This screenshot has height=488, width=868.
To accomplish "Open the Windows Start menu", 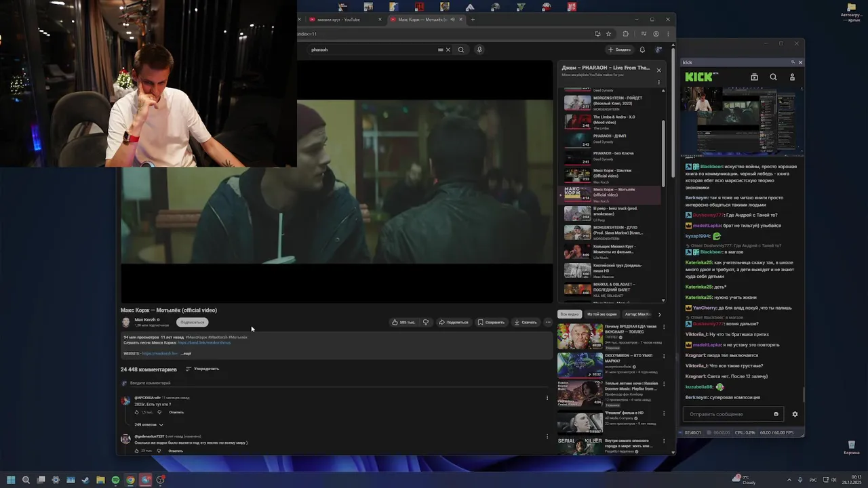I will pos(11,480).
